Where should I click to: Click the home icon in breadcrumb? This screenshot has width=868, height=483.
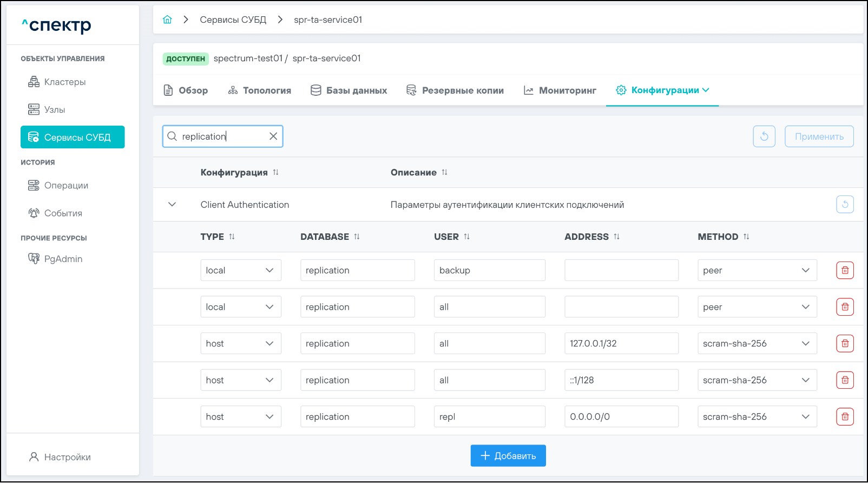click(x=167, y=19)
